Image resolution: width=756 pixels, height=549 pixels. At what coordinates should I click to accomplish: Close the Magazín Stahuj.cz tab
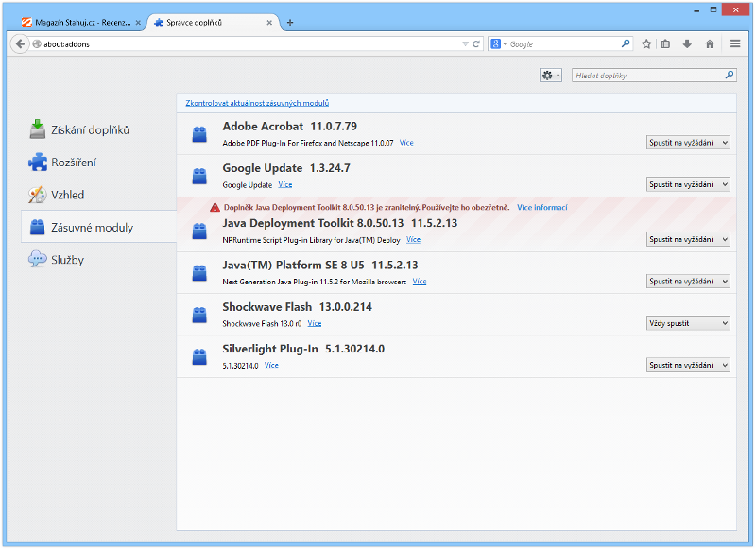(x=138, y=22)
